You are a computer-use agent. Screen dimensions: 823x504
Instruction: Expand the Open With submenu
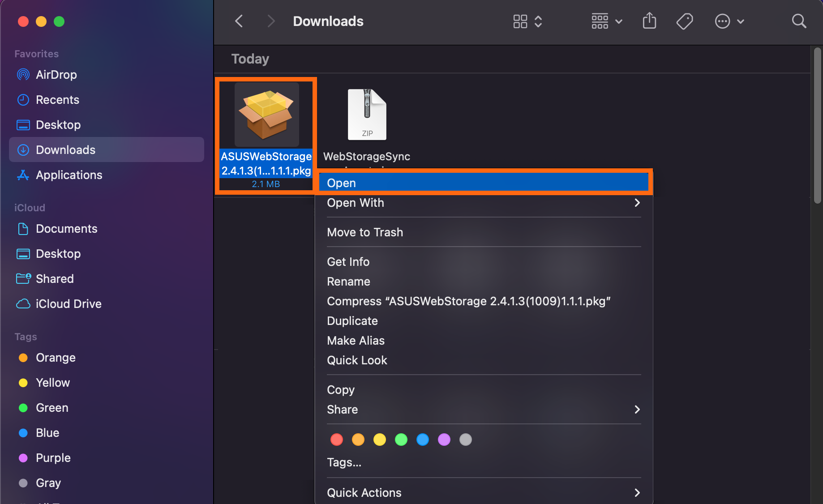pyautogui.click(x=484, y=203)
